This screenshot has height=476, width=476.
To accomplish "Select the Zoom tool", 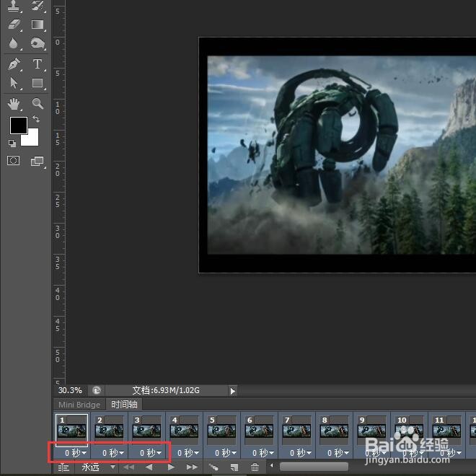I will 38,104.
